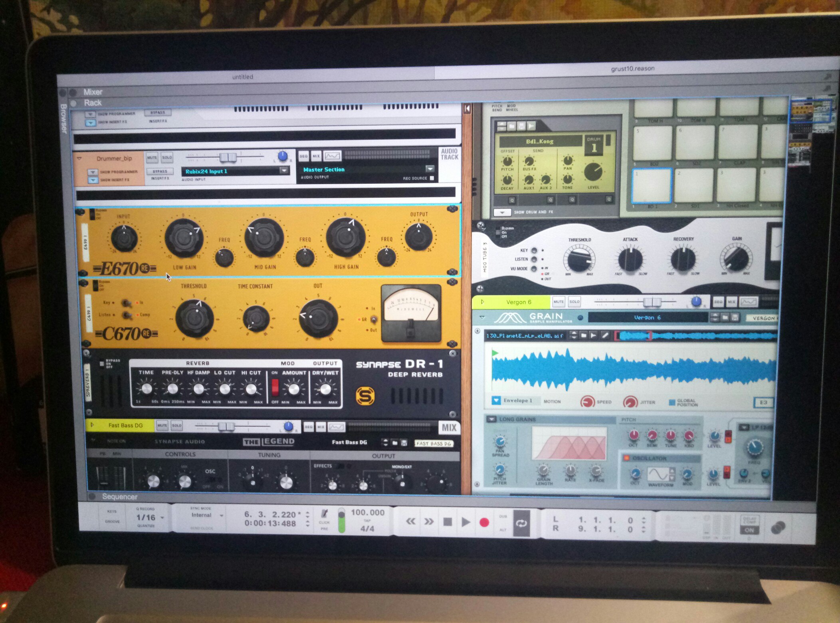Toggle the metronome Click icon
This screenshot has height=623, width=840.
[325, 514]
